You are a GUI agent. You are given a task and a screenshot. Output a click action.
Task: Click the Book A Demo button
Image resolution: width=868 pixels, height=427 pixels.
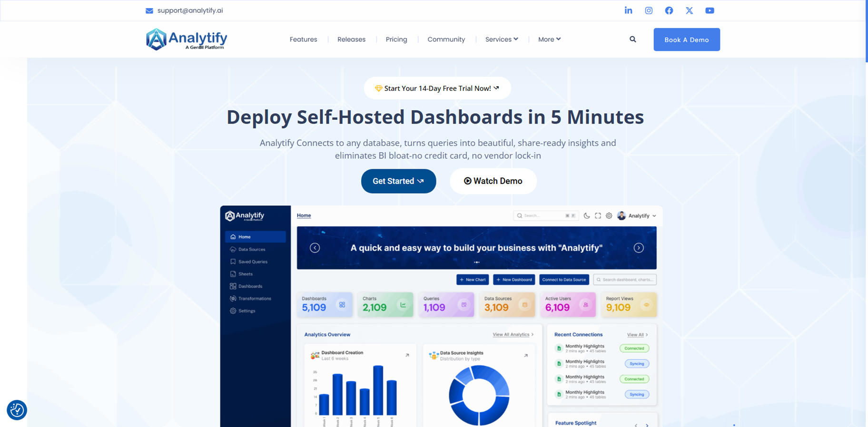pyautogui.click(x=687, y=39)
